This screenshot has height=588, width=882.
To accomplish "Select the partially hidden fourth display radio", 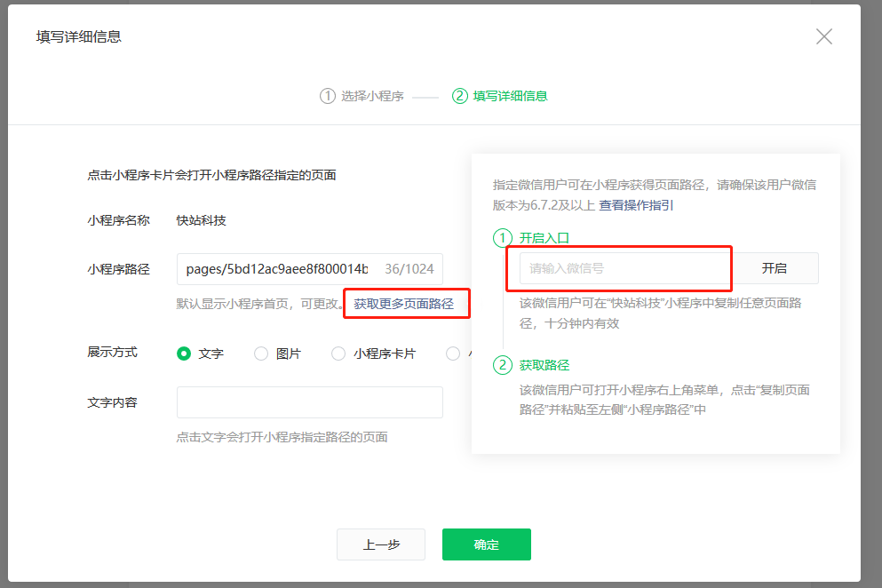I will 452,354.
